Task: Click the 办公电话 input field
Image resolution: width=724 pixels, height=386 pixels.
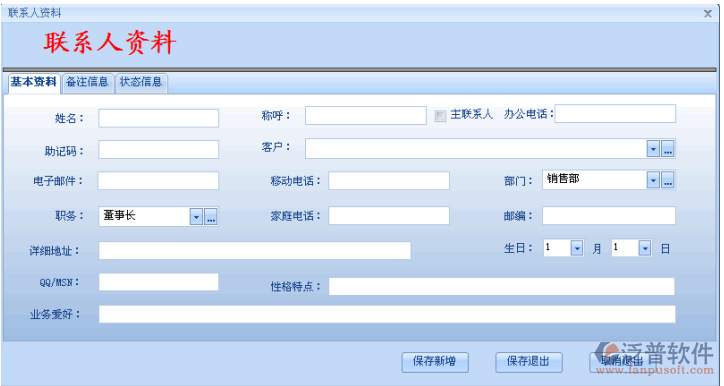Action: click(615, 114)
